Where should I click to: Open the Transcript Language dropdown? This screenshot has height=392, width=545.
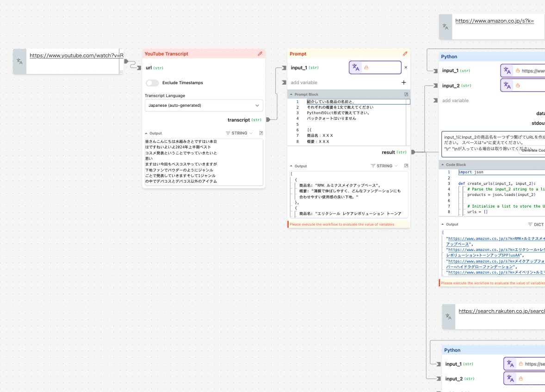coord(204,105)
